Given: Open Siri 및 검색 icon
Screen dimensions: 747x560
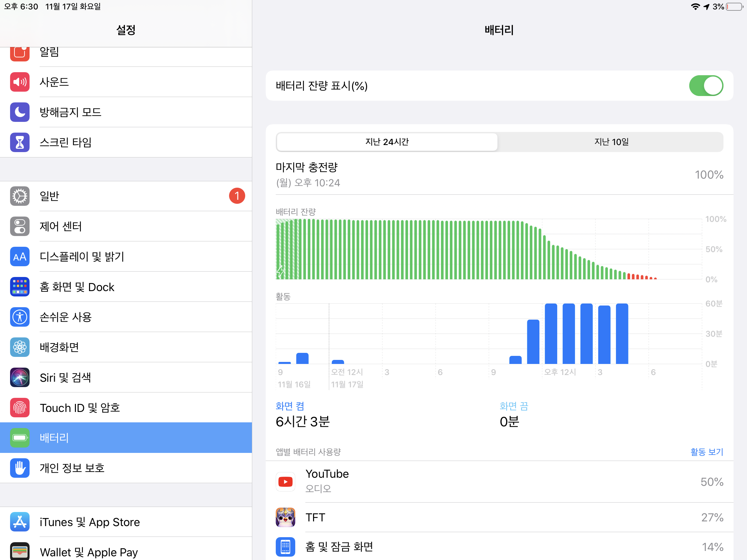Looking at the screenshot, I should click(x=19, y=377).
